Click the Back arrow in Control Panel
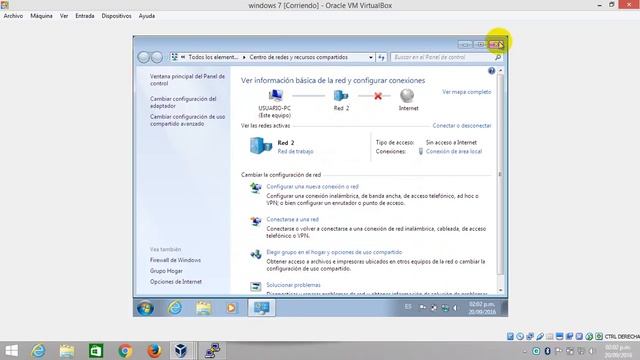 click(x=143, y=57)
